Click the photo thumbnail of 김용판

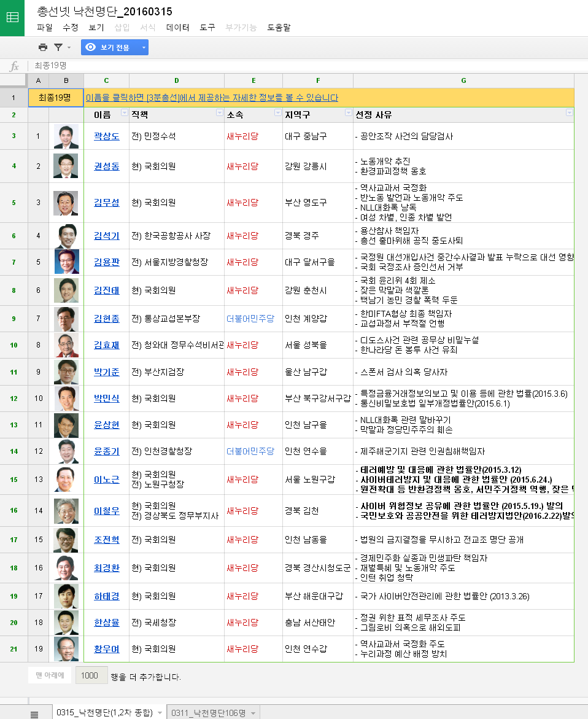[x=66, y=262]
